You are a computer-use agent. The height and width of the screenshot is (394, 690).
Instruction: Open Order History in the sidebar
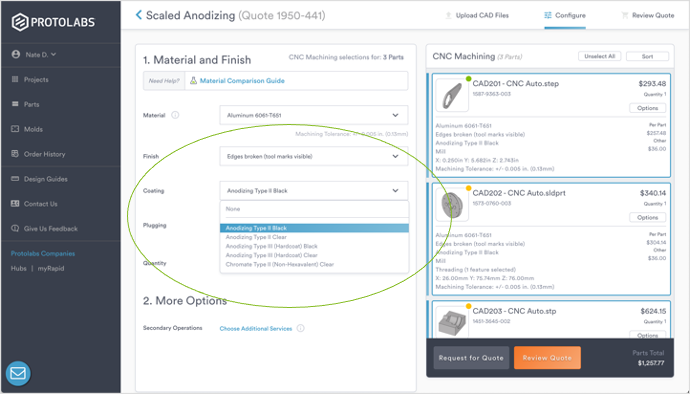pos(44,154)
